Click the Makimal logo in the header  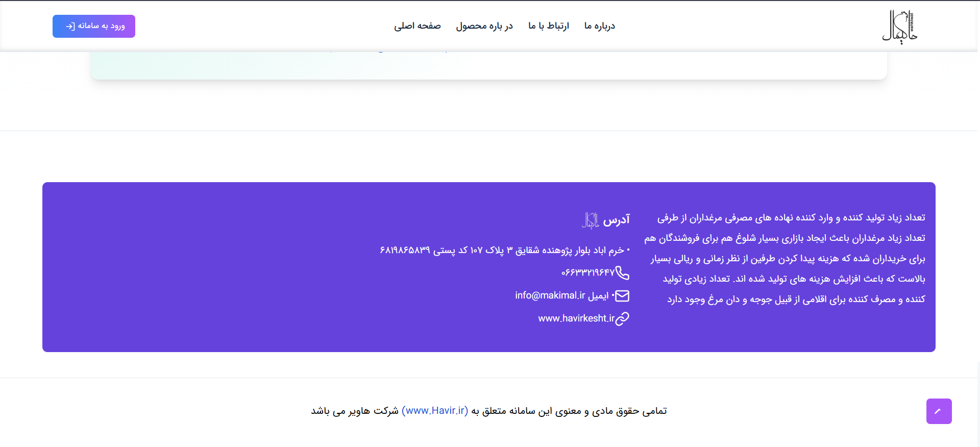[900, 27]
